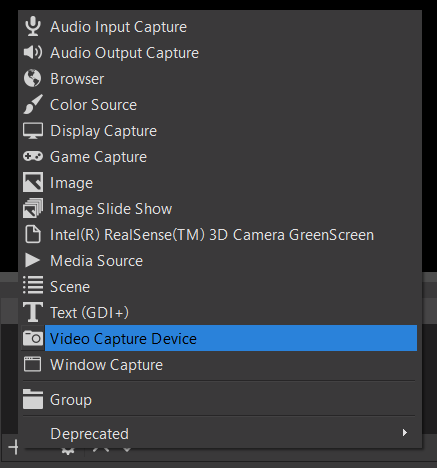Click the paintbrush icon for Color Source
The height and width of the screenshot is (468, 437).
pyautogui.click(x=33, y=104)
